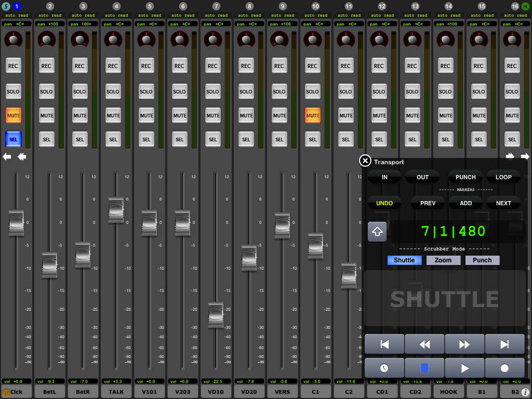Click the UNDO button
The height and width of the screenshot is (399, 532).
[384, 203]
